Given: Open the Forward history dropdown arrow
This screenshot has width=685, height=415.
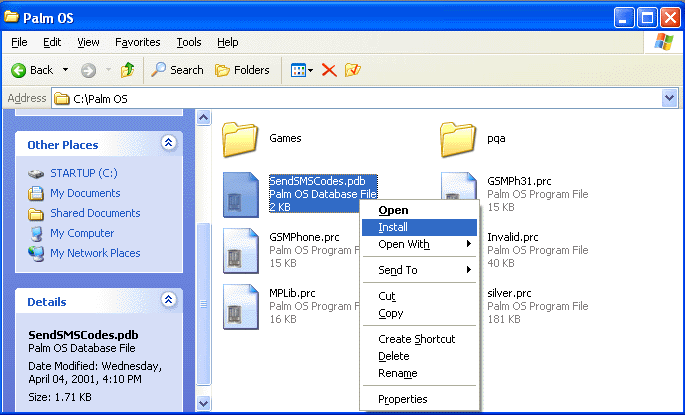Looking at the screenshot, I should [108, 70].
